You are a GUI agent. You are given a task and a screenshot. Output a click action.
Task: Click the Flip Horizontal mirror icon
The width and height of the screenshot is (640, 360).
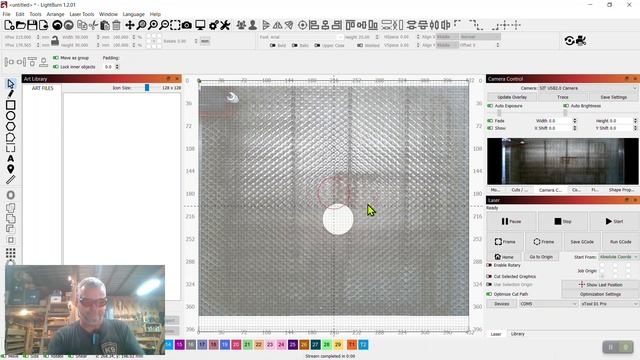click(x=278, y=25)
